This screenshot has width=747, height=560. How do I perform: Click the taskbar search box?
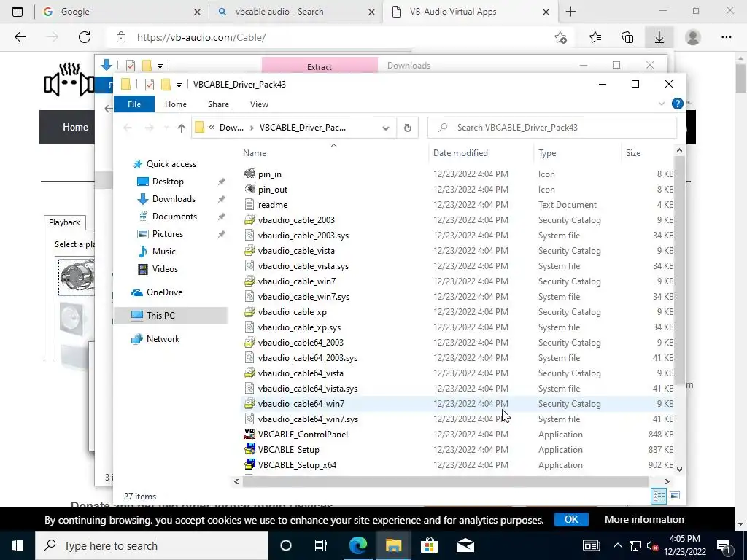click(x=152, y=545)
